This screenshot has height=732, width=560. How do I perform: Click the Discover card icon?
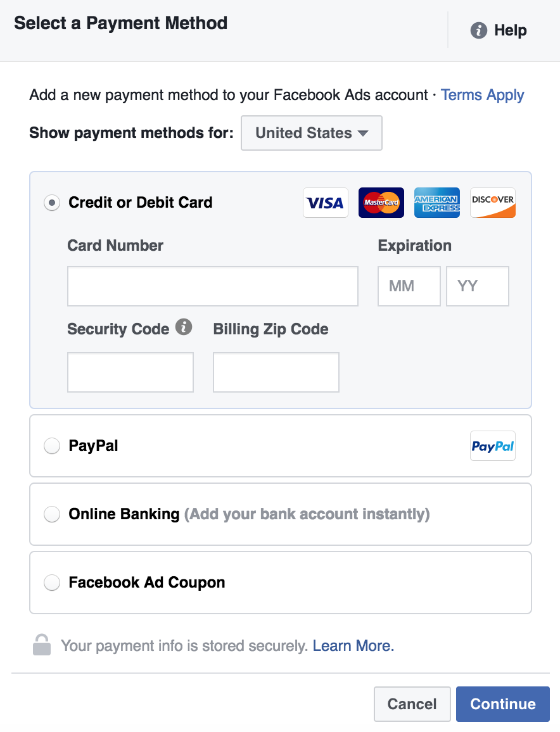[x=492, y=203]
